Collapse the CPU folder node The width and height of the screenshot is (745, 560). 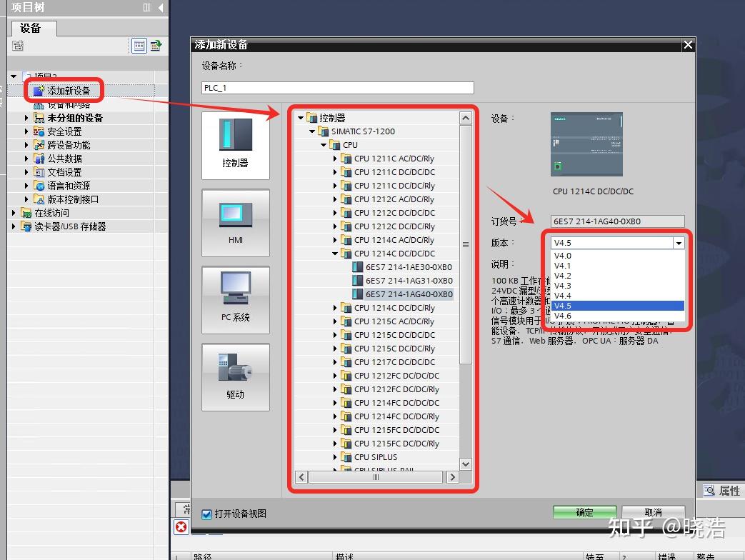(x=324, y=145)
